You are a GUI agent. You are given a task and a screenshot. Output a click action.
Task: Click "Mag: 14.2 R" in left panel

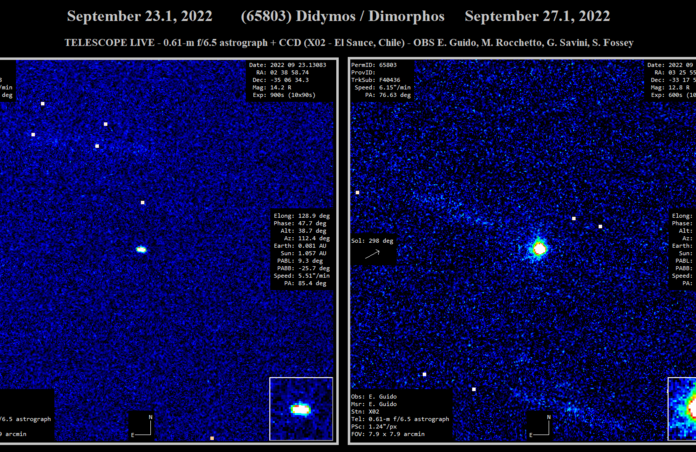pyautogui.click(x=272, y=87)
